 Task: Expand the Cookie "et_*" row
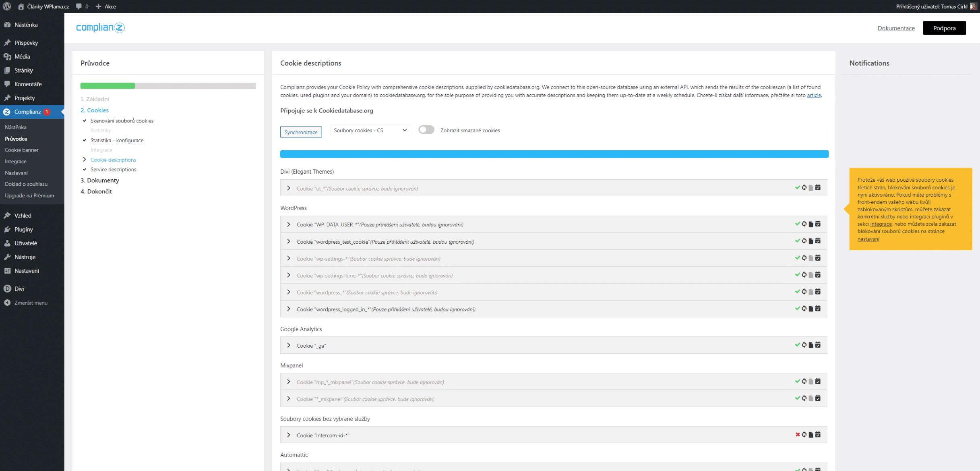289,188
